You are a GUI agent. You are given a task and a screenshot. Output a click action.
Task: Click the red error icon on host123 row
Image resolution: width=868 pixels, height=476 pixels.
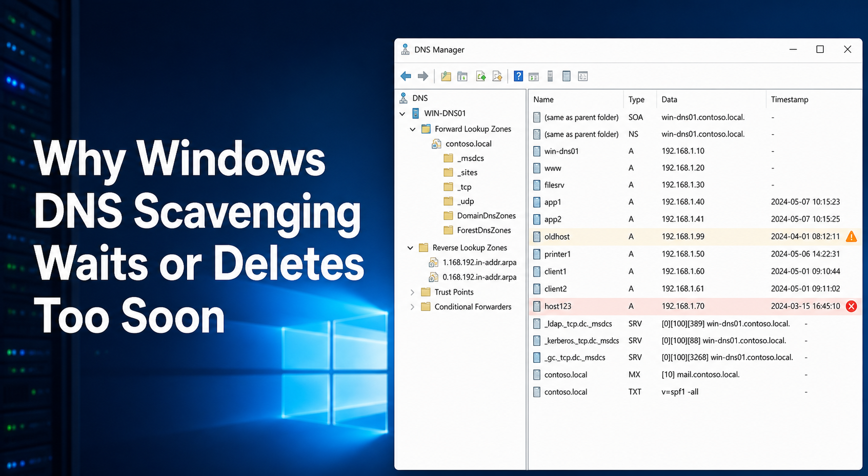851,306
